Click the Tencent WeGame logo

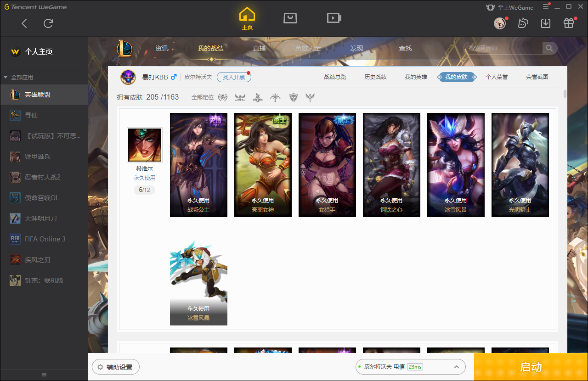pos(35,7)
